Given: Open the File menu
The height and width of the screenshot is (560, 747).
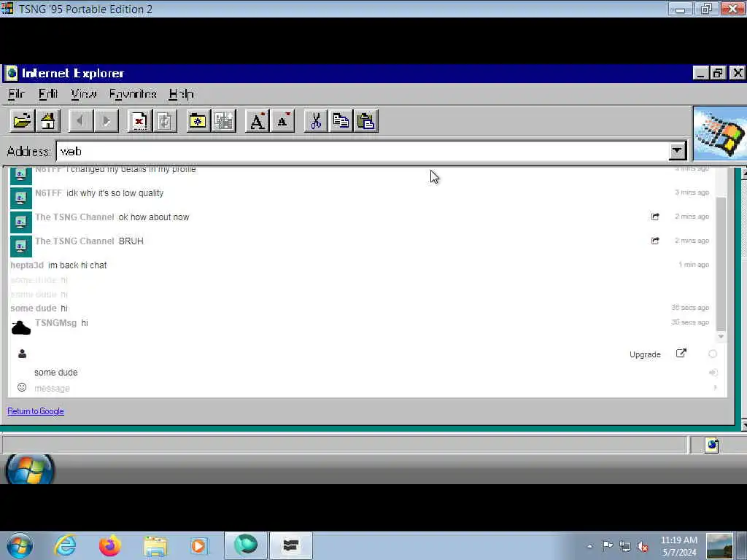Looking at the screenshot, I should tap(16, 94).
